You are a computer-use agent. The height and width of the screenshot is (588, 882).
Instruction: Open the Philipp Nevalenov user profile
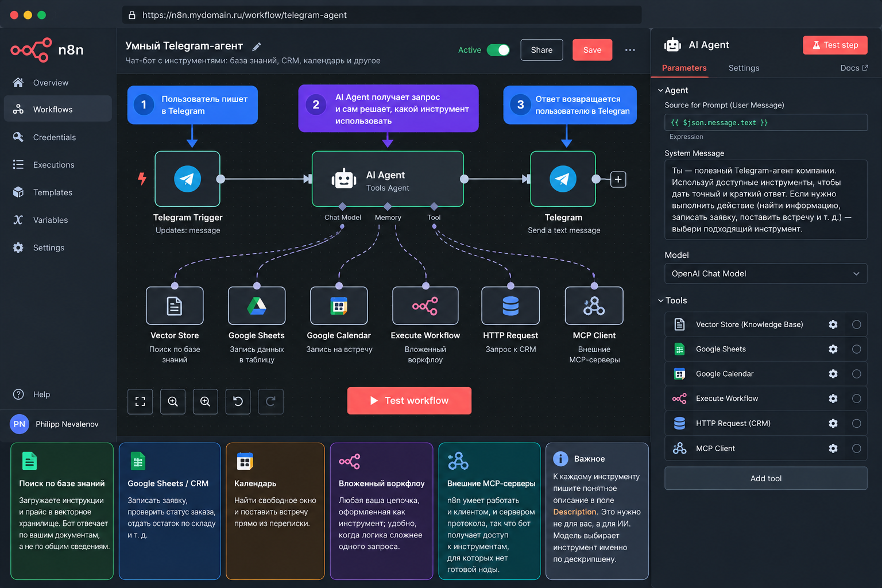click(x=56, y=424)
